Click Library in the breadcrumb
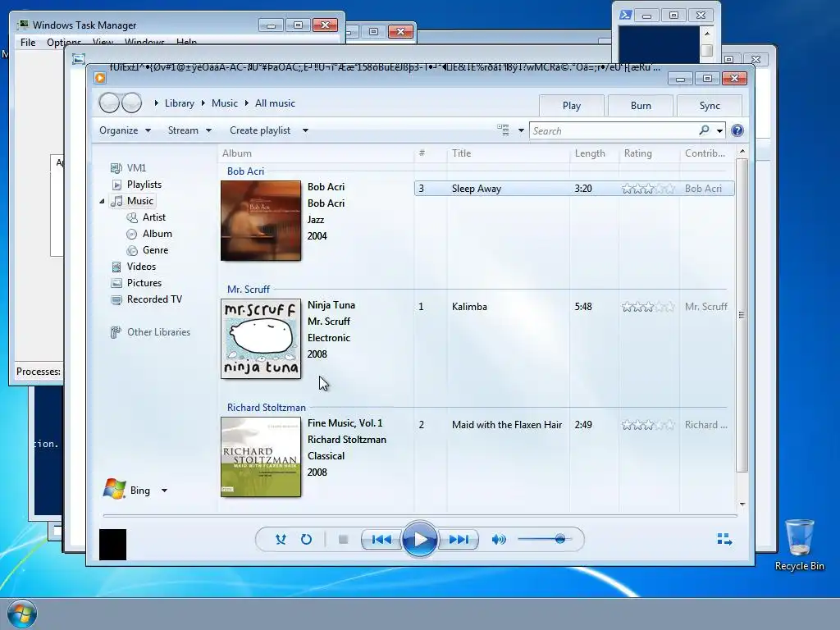Screen dimensions: 840x630 pyautogui.click(x=180, y=103)
